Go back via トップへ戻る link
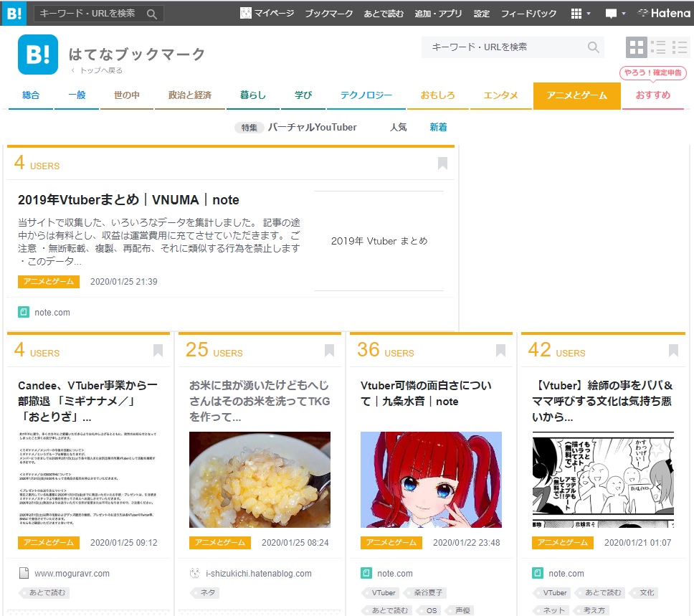Viewport: 694px width, 616px height. [x=98, y=70]
